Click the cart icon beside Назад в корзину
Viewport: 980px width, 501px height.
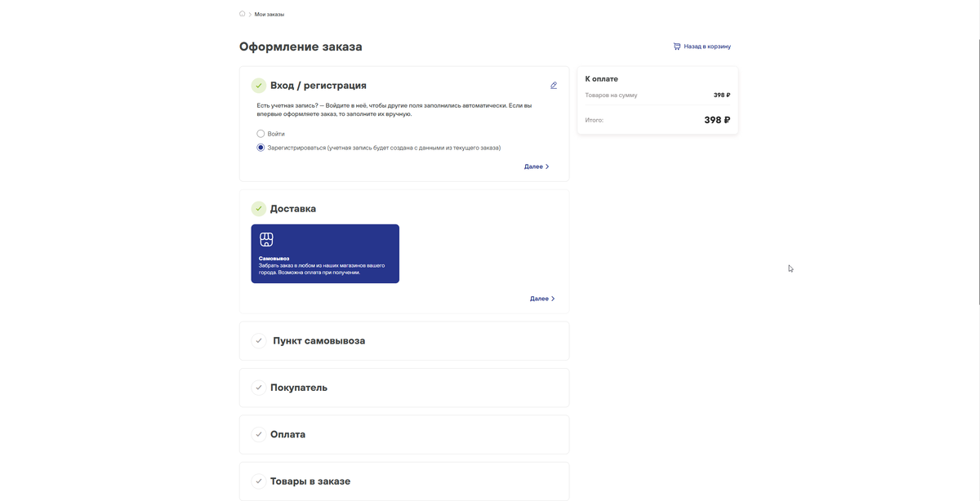(675, 46)
